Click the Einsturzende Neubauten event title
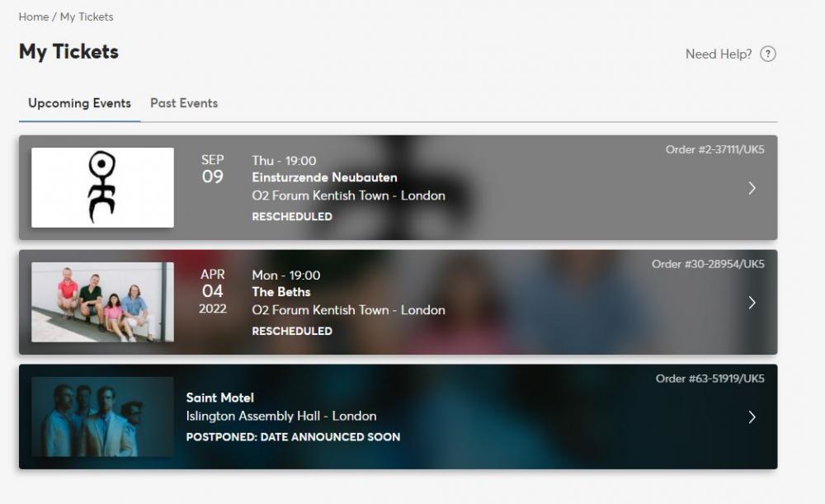825x504 pixels. coord(324,177)
